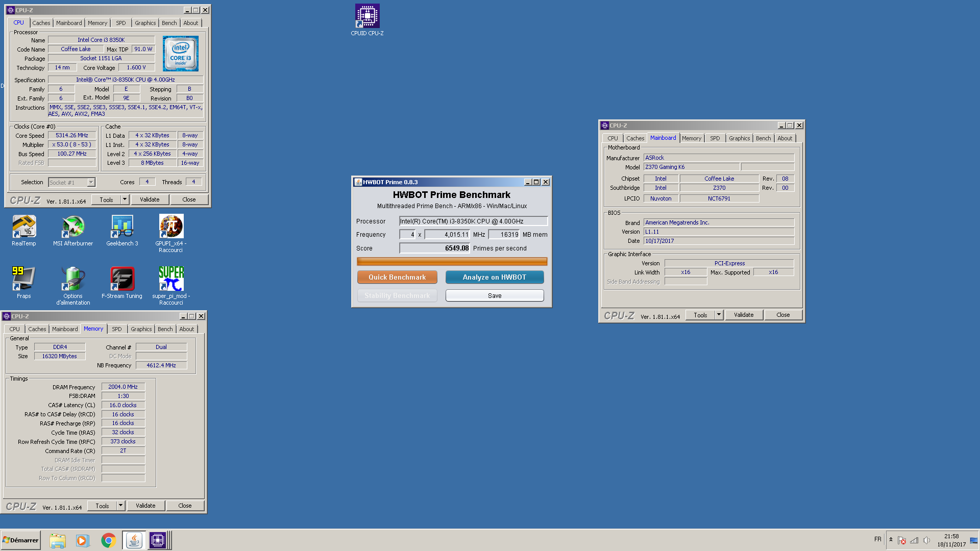Screen dimensions: 980x551
Task: Click the FR language indicator in taskbar
Action: (x=877, y=539)
